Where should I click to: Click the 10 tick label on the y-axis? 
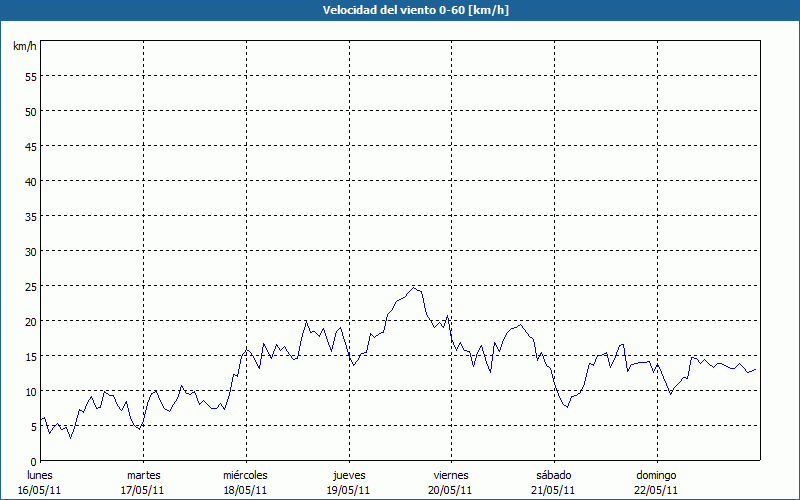click(30, 391)
